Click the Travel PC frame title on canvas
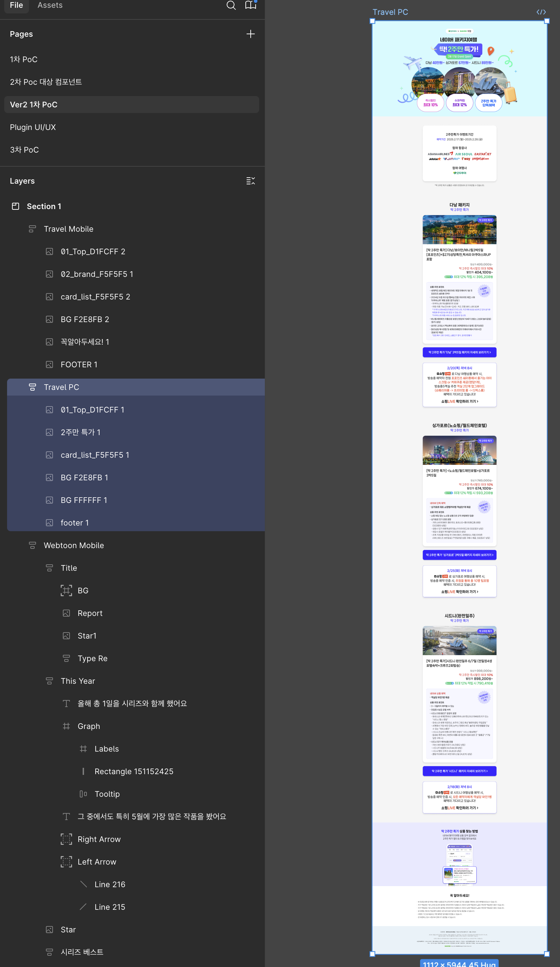The height and width of the screenshot is (967, 560). coord(390,12)
